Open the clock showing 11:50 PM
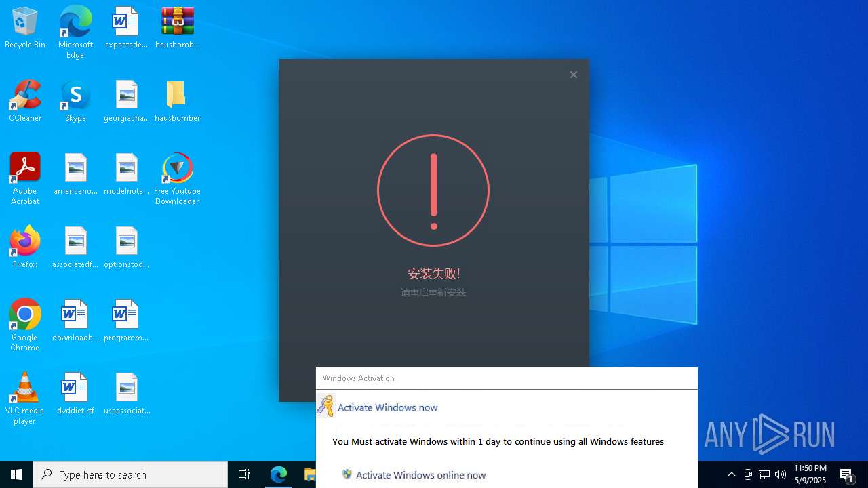This screenshot has width=868, height=488. pos(810,474)
